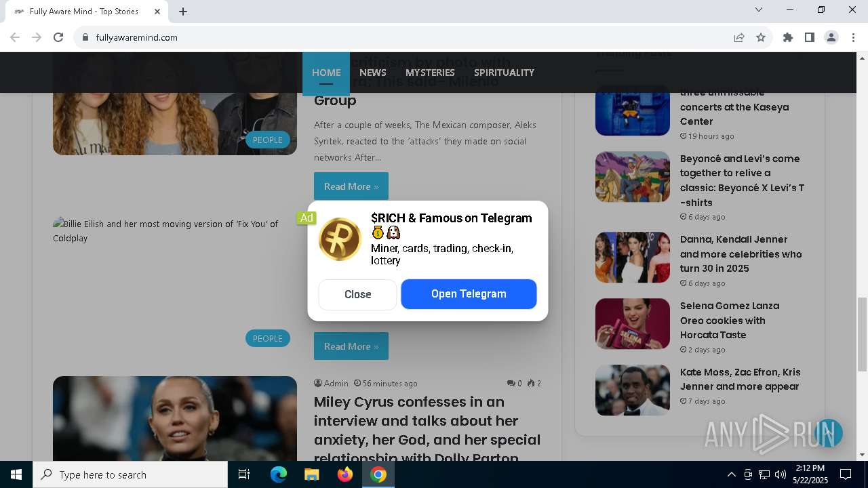868x488 pixels.
Task: Toggle the browser side panel icon
Action: tap(810, 37)
